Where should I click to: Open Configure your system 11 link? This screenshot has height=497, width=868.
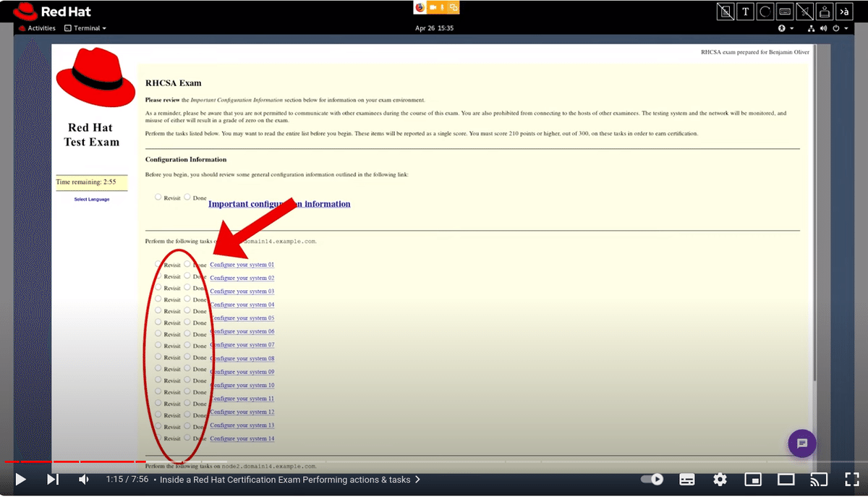tap(242, 399)
